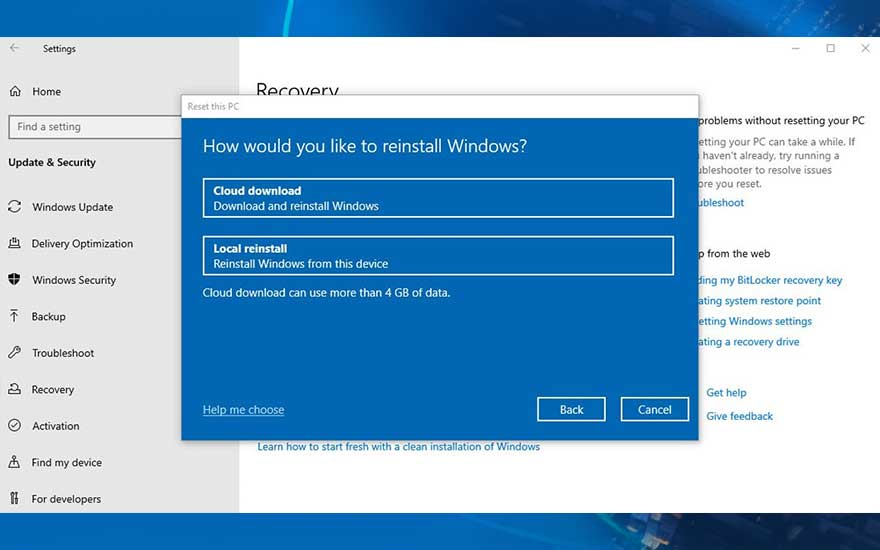This screenshot has width=880, height=550.
Task: Click the Activation checkmark circle icon
Action: click(x=15, y=425)
